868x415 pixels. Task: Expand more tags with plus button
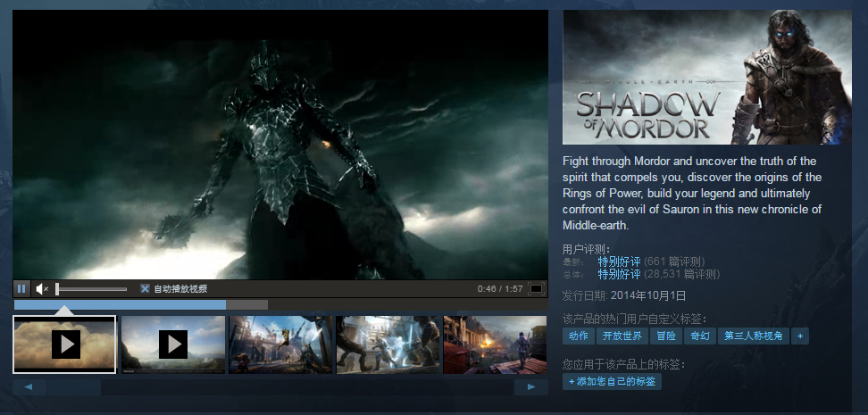pyautogui.click(x=800, y=336)
